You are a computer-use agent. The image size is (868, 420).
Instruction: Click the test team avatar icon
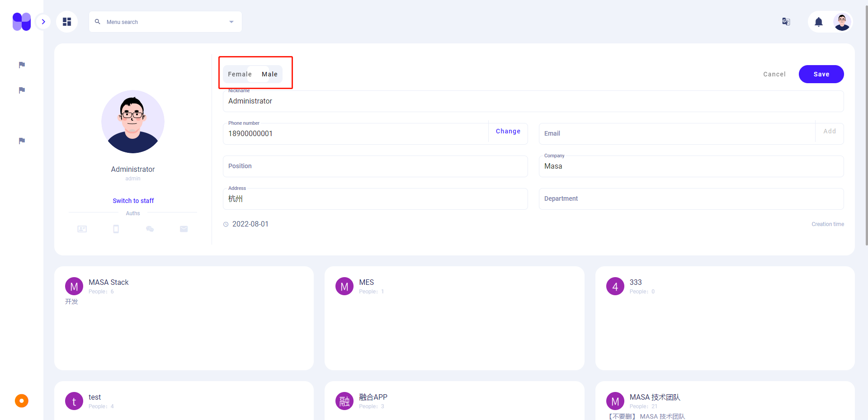click(x=74, y=401)
